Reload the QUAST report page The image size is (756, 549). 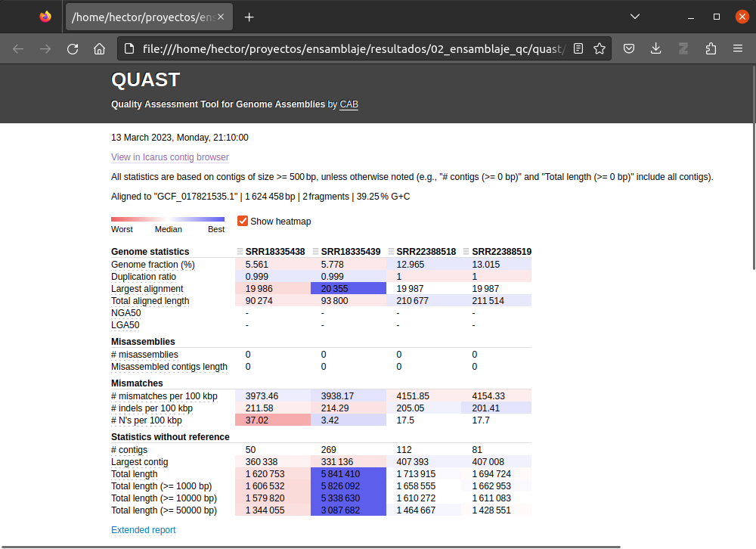[x=73, y=48]
